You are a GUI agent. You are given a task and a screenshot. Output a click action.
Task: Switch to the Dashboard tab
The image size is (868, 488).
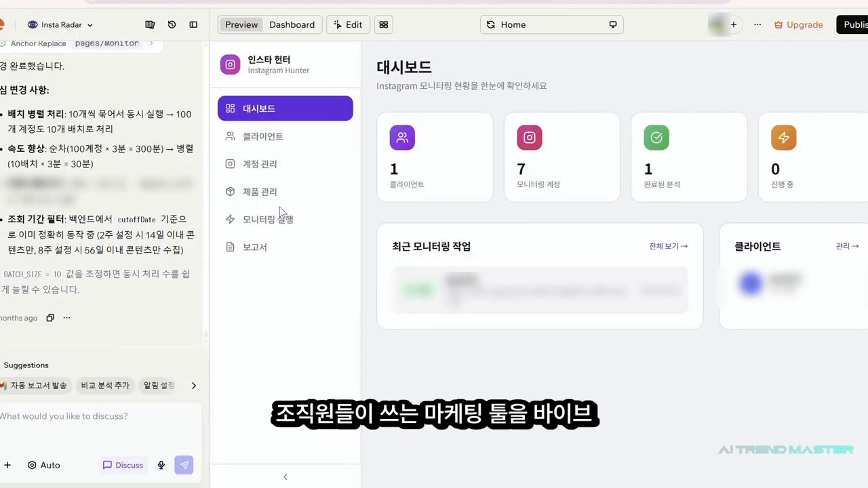292,25
